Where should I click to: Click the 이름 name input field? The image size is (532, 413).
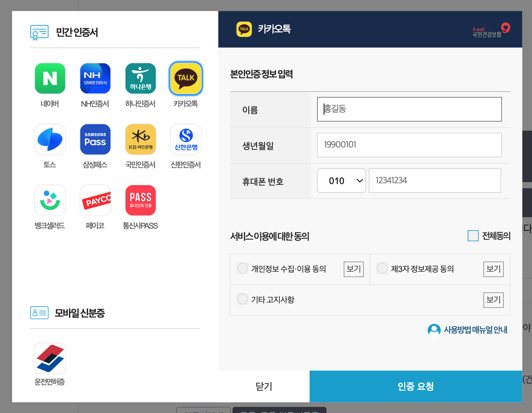409,109
